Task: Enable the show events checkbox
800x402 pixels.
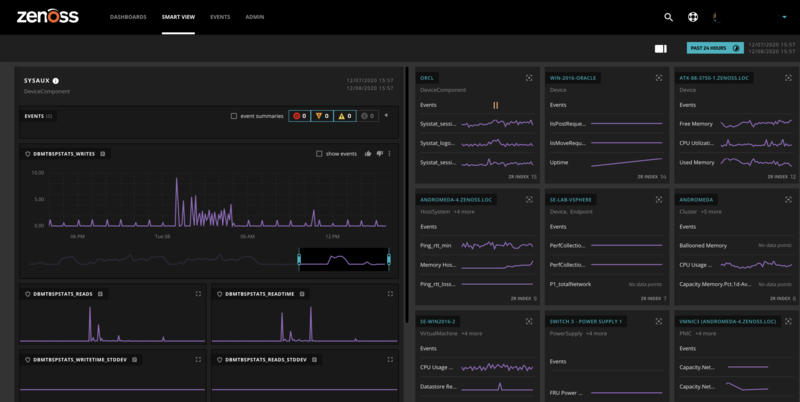Action: click(319, 154)
